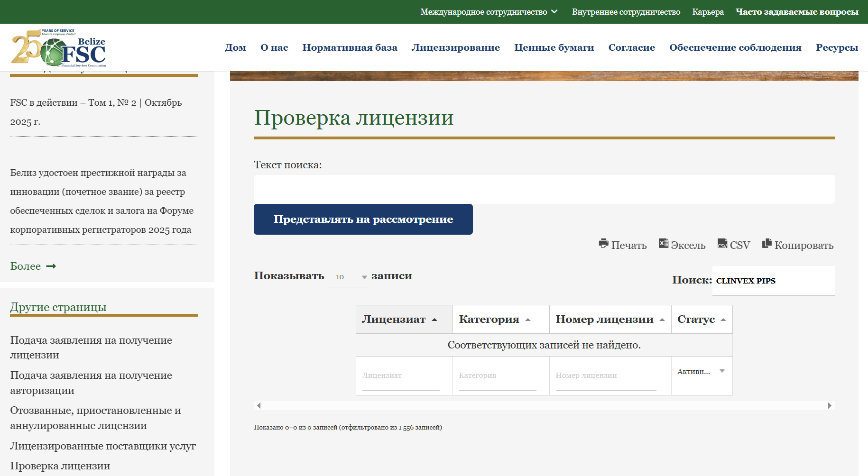
Task: Click the Лицензиат column filter field
Action: click(401, 375)
